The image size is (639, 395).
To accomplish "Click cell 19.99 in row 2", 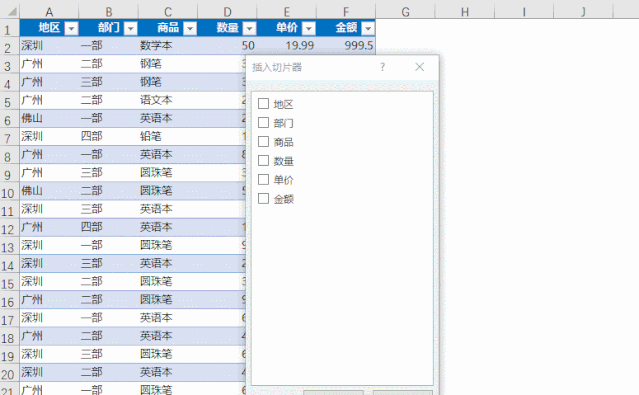I will pyautogui.click(x=286, y=46).
